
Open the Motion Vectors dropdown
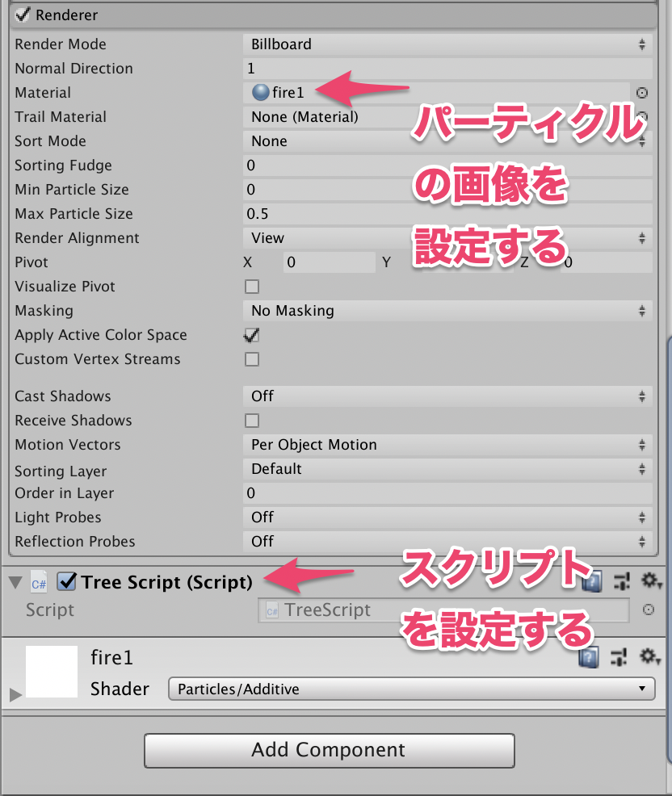(x=447, y=445)
